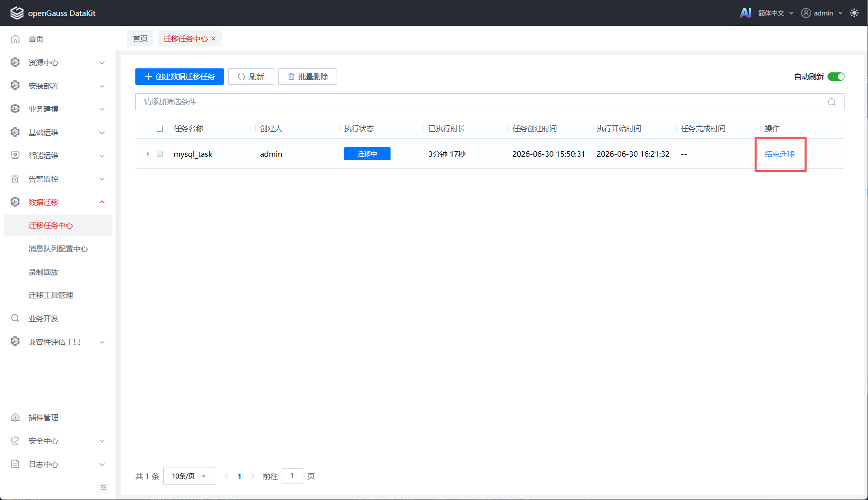This screenshot has height=500, width=868.
Task: Click the search magnifier in filter bar
Action: tap(832, 102)
